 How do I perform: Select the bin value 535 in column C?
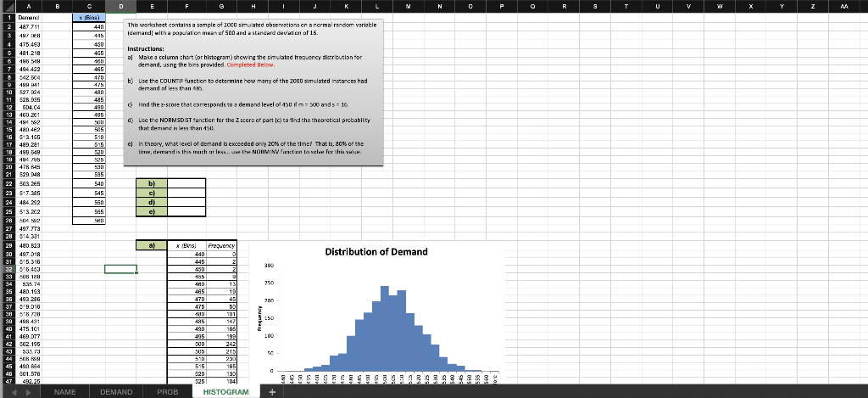tap(89, 173)
